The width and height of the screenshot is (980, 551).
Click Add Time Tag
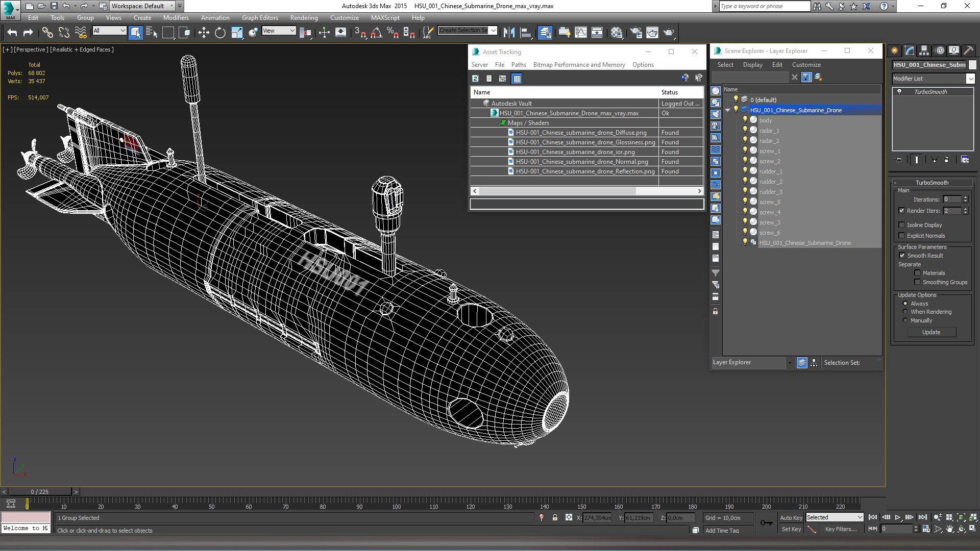(x=722, y=531)
